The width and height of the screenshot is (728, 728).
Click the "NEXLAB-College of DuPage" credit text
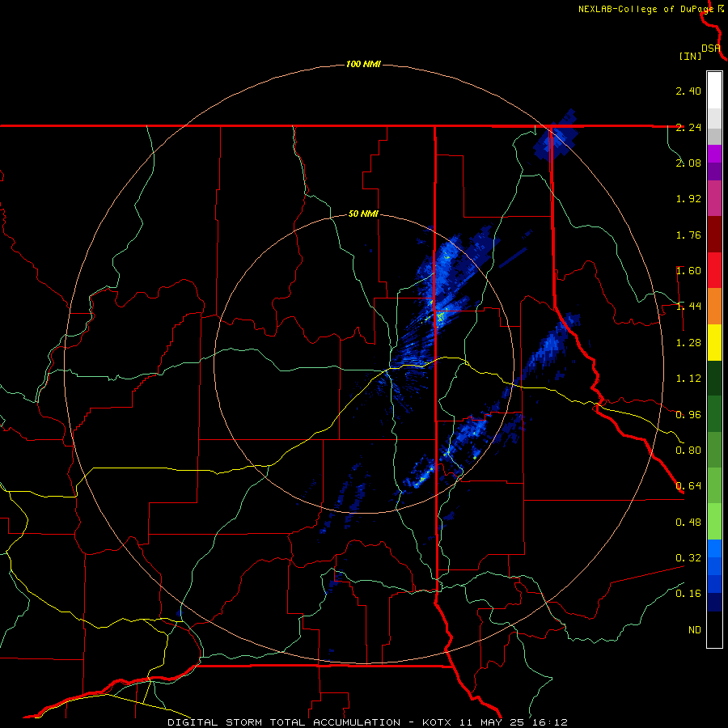tap(645, 9)
